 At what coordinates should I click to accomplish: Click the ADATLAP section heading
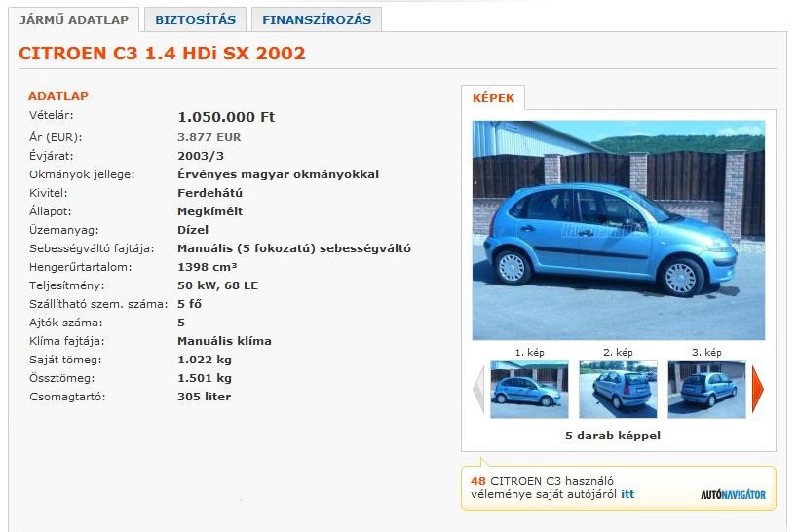[58, 95]
